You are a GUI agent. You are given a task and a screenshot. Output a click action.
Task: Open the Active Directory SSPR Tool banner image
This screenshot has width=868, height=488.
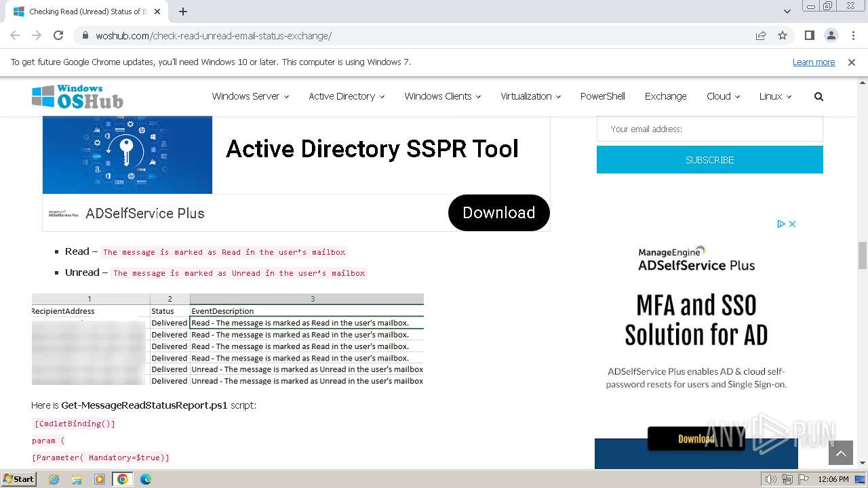(127, 155)
